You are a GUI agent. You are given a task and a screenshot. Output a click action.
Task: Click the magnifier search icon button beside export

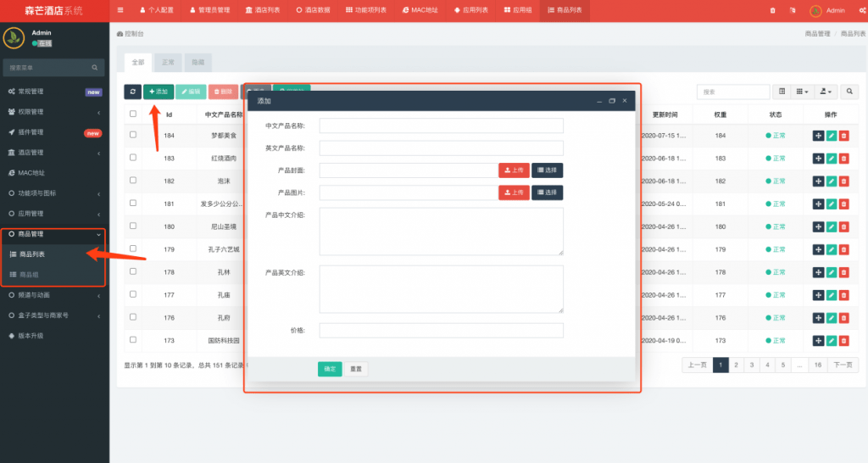coord(849,92)
